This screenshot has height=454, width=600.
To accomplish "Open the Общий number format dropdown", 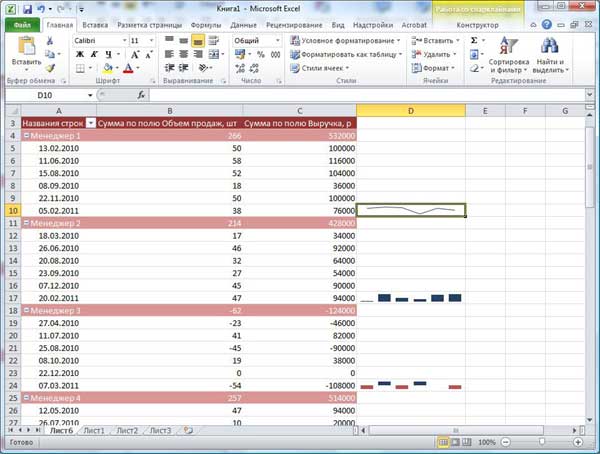I will click(x=277, y=41).
